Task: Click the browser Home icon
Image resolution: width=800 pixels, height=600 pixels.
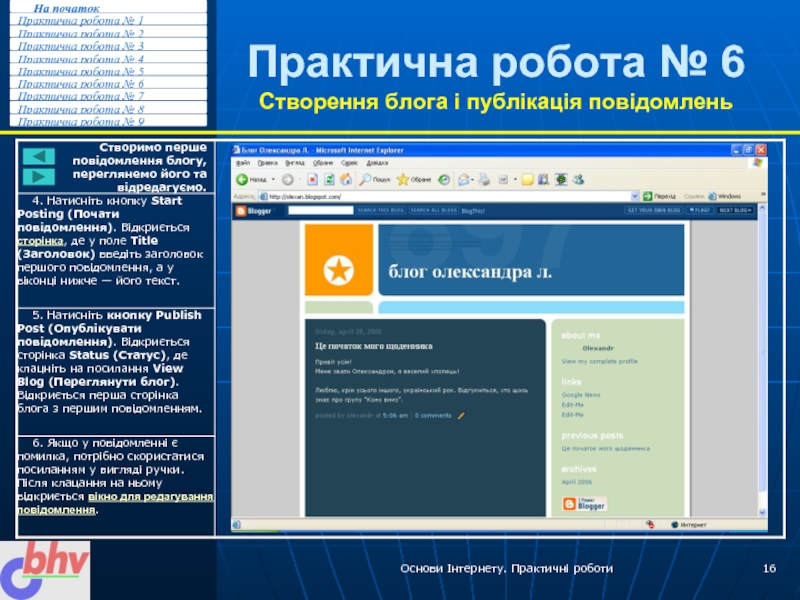Action: (x=345, y=180)
